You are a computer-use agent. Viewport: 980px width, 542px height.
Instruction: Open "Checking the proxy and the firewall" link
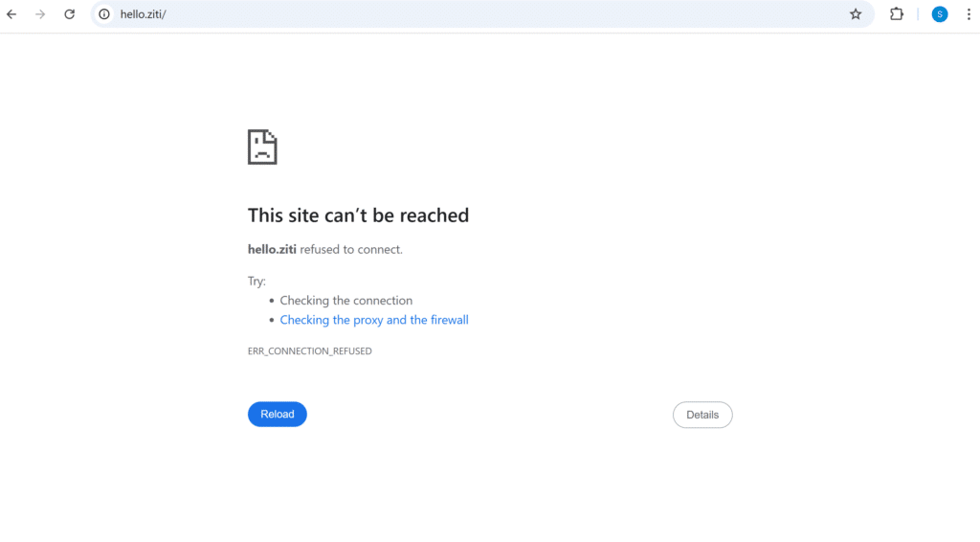[x=374, y=320]
